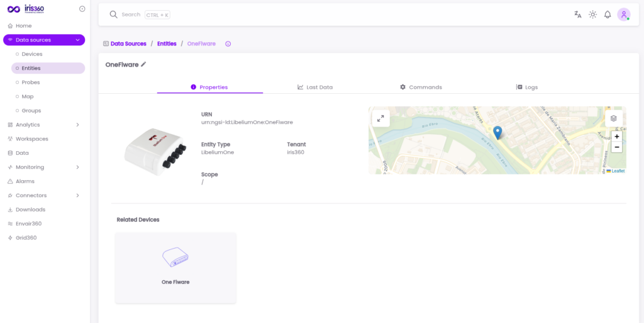Expand the Connectors menu chevron
Screen dimensions: 644x323
point(77,196)
